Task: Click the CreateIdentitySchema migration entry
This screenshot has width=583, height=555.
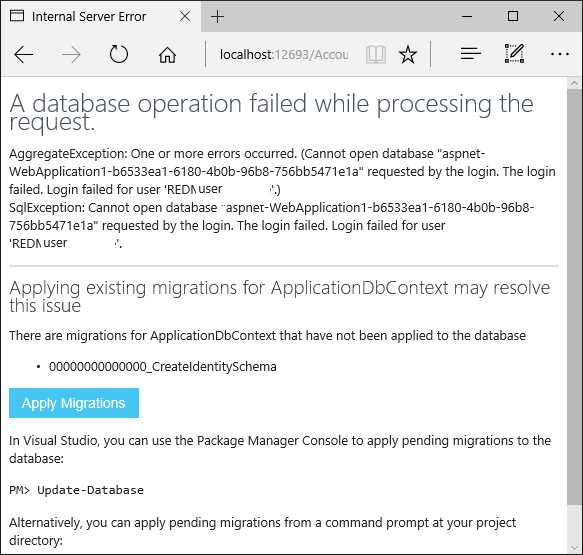Action: coord(163,367)
